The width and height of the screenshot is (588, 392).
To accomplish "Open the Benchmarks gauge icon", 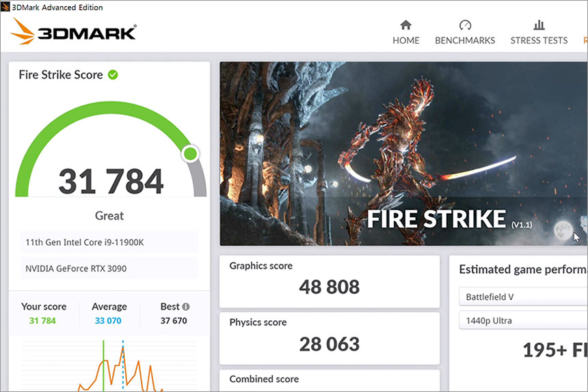I will (465, 25).
